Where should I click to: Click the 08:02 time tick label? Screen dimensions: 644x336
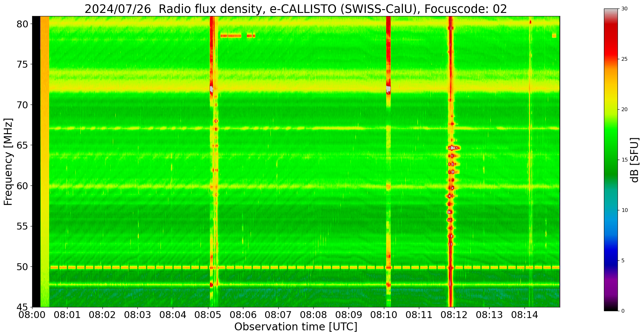click(102, 315)
